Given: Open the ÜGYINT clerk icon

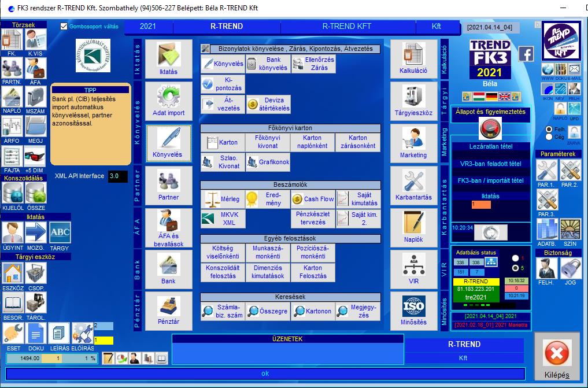Looking at the screenshot, I should click(x=13, y=233).
